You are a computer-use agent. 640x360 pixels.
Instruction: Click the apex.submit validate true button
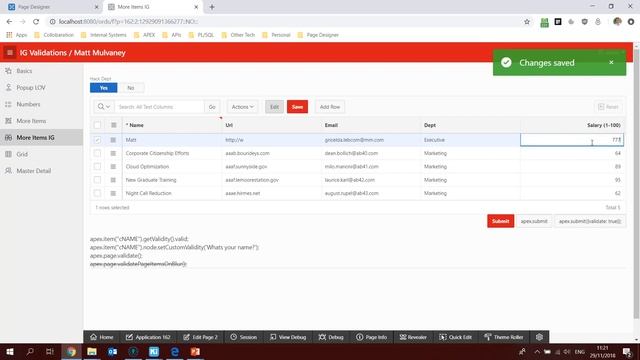pos(589,221)
